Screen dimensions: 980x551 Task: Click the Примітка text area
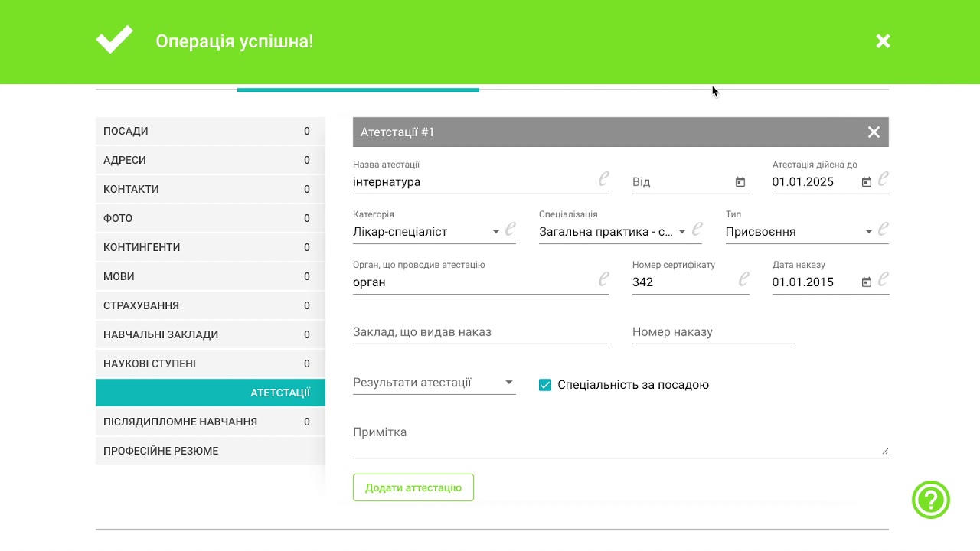point(621,439)
